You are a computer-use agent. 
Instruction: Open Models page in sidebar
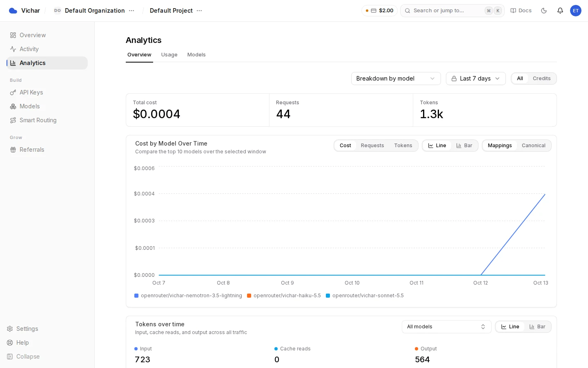[x=47, y=106]
